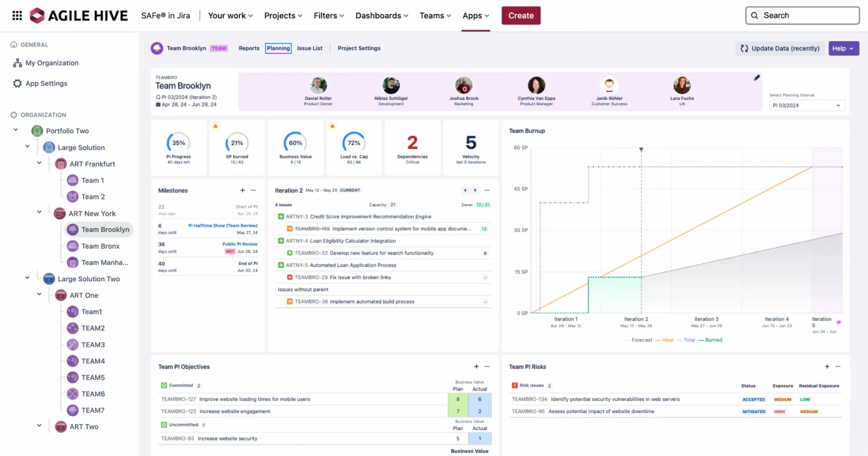Image resolution: width=868 pixels, height=456 pixels.
Task: Click the Create button
Action: (521, 16)
